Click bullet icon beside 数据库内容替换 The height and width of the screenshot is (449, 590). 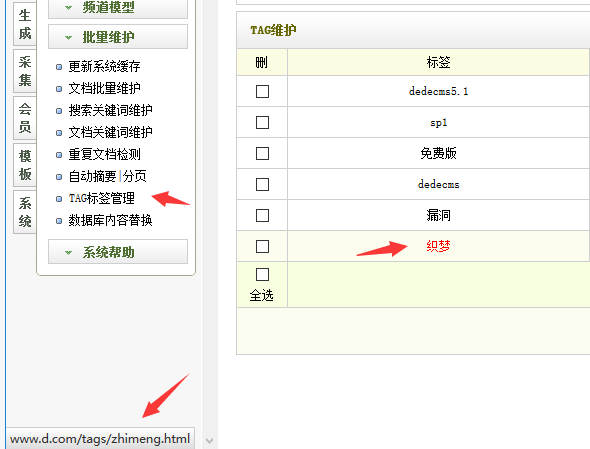click(x=59, y=221)
